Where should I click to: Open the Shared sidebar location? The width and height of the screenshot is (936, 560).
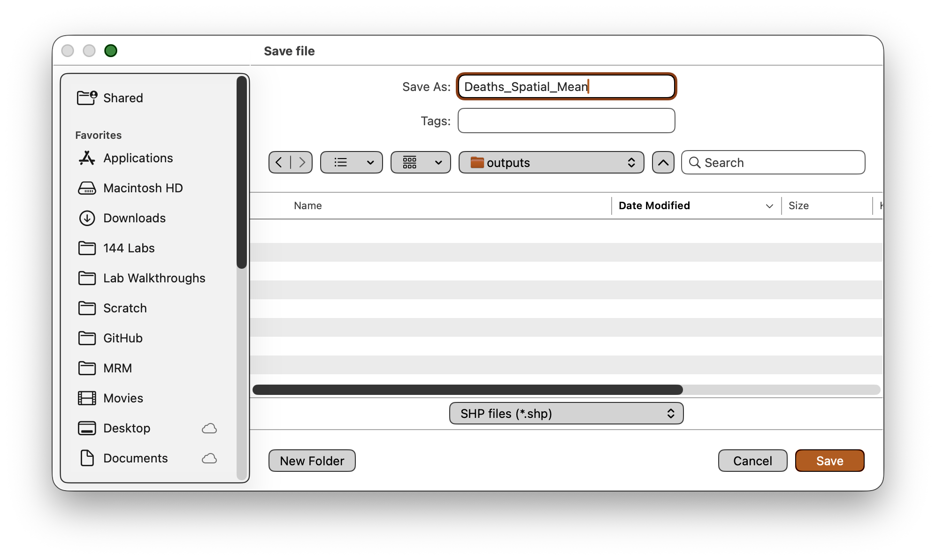(x=123, y=98)
